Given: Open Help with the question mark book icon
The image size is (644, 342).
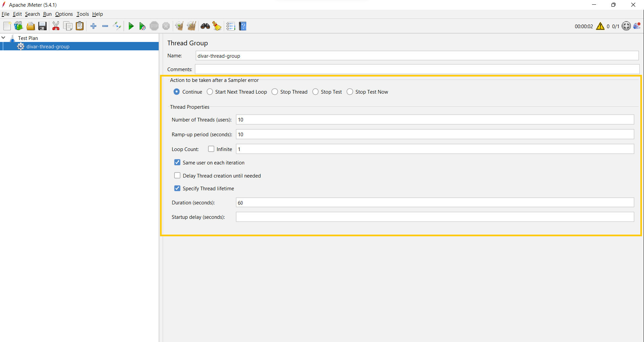Looking at the screenshot, I should click(x=243, y=26).
